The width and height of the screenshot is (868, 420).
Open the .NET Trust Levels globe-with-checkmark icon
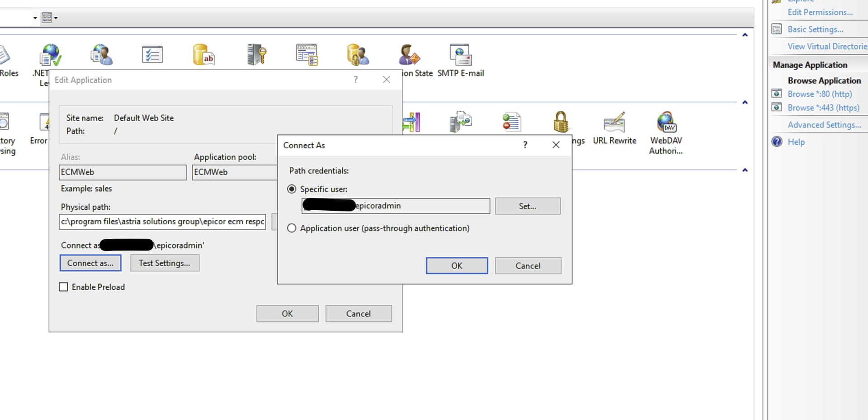[x=50, y=55]
